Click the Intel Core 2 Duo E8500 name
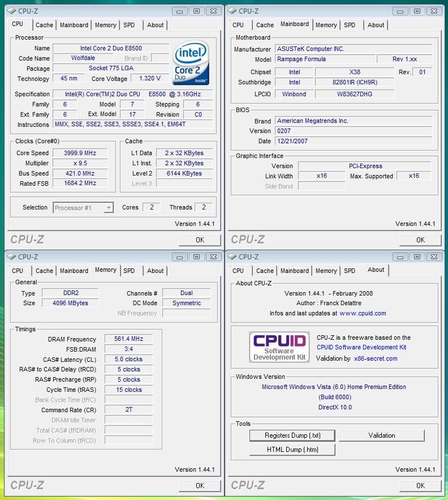This screenshot has height=500, width=448. [x=111, y=48]
